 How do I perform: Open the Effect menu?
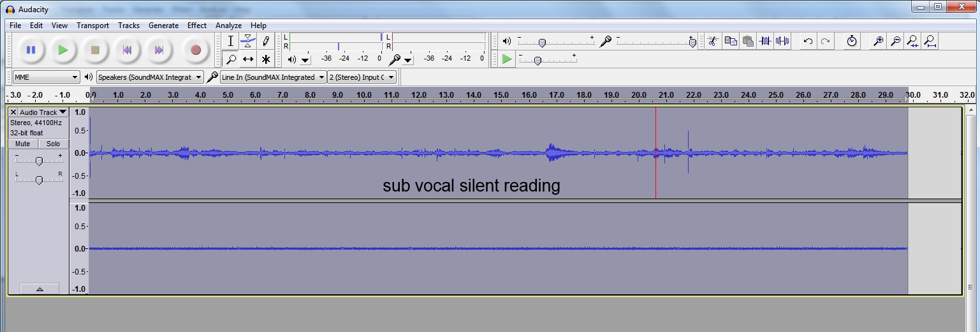coord(196,26)
